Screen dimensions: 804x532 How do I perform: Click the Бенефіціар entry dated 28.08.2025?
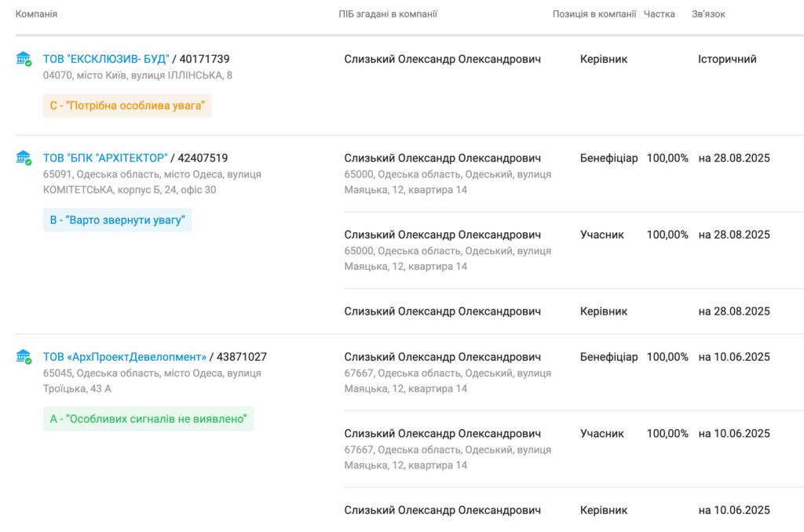pyautogui.click(x=608, y=158)
